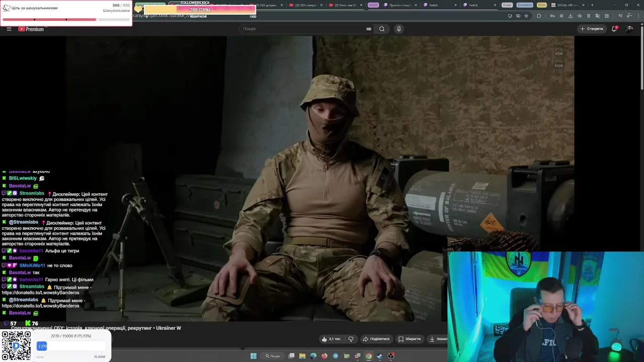Open the YouTube account avatar menu

tap(629, 29)
